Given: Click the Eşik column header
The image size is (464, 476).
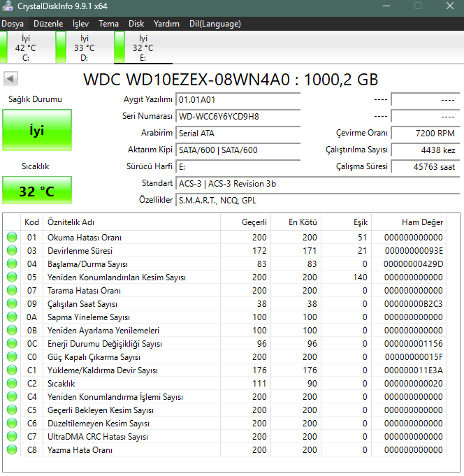Looking at the screenshot, I should click(x=347, y=222).
